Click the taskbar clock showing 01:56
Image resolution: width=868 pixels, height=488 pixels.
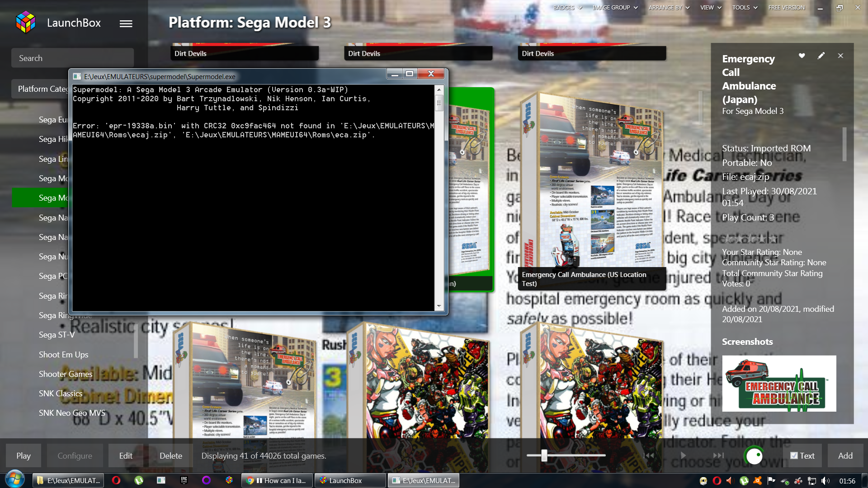pos(847,481)
